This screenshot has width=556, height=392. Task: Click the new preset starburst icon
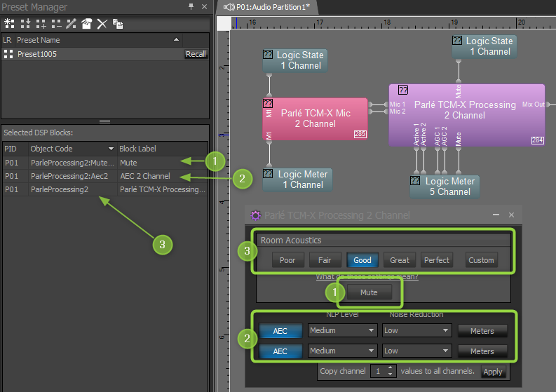(10, 23)
